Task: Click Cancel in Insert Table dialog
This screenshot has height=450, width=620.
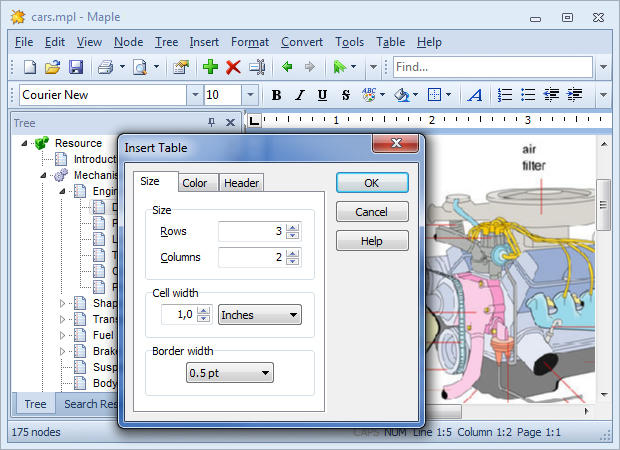Action: point(372,212)
